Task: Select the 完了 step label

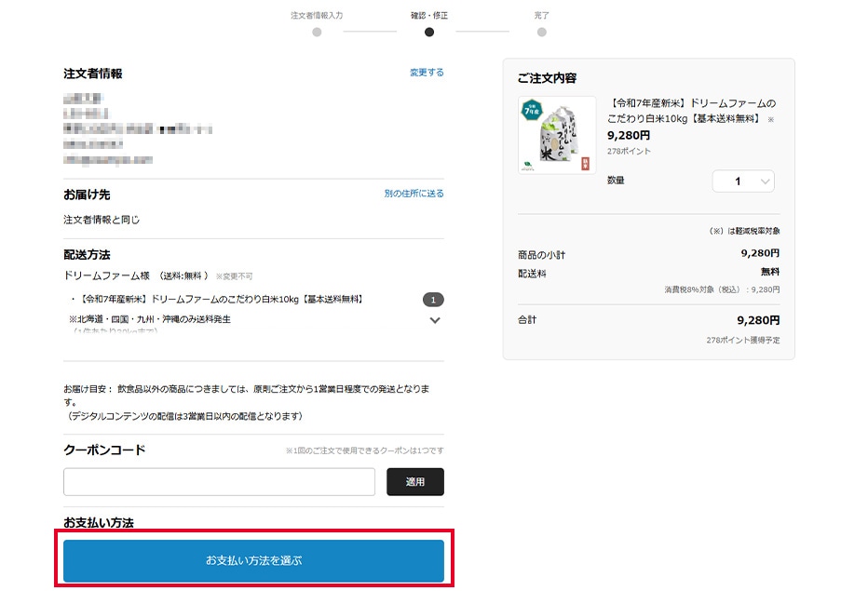Action: coord(541,16)
